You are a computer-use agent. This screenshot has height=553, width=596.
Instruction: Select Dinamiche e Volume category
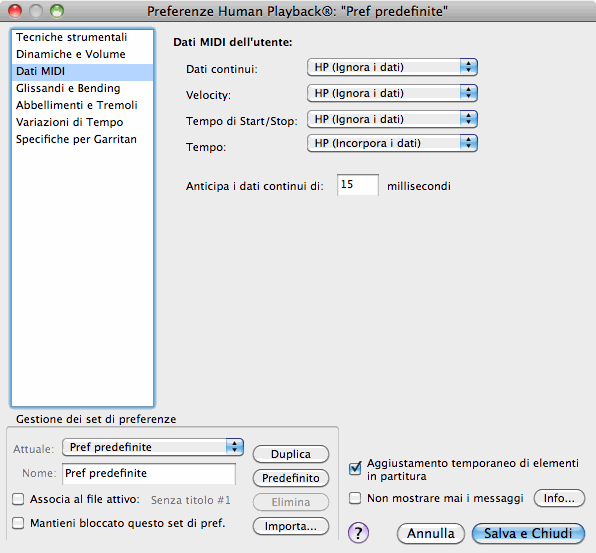[x=82, y=54]
